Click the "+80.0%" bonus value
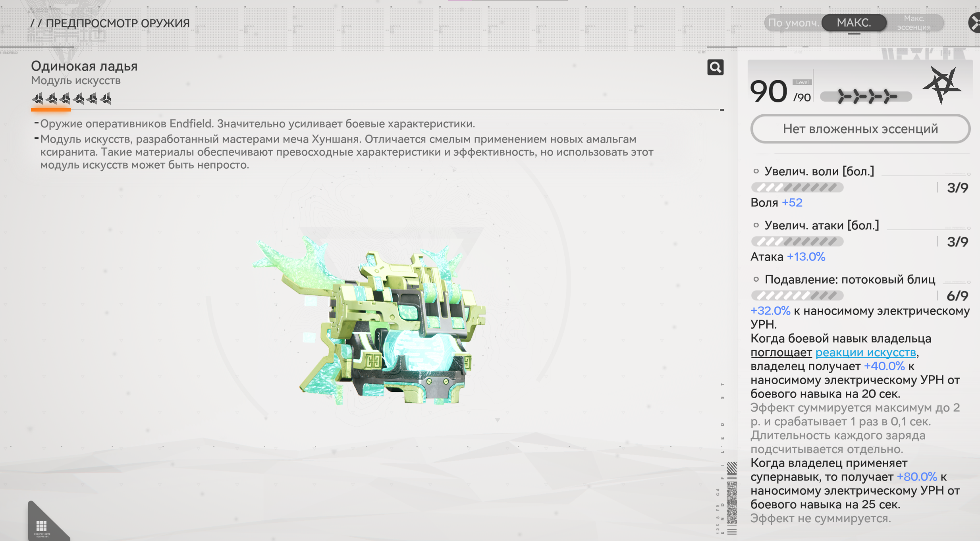Screen dimensions: 980x541 [917, 477]
